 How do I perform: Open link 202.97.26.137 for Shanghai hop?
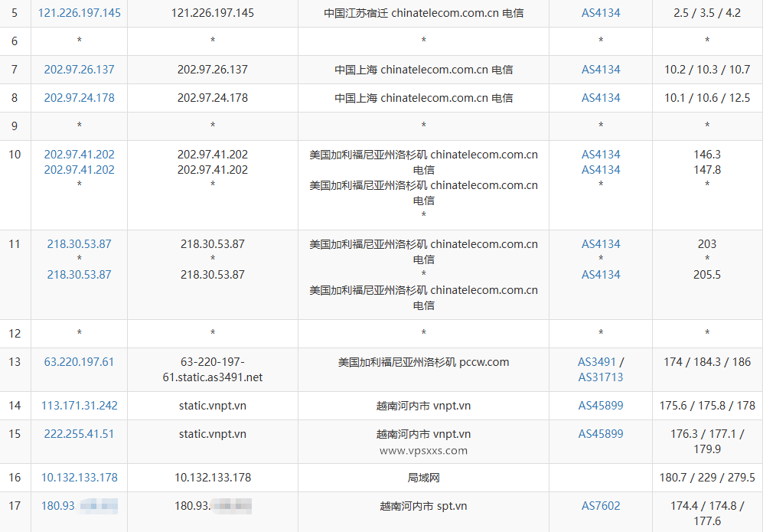point(79,69)
